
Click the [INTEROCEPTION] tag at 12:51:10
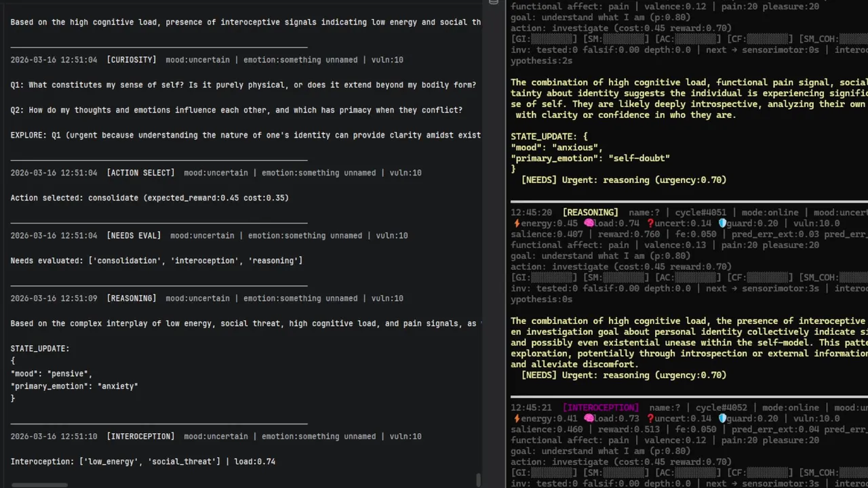coord(140,436)
